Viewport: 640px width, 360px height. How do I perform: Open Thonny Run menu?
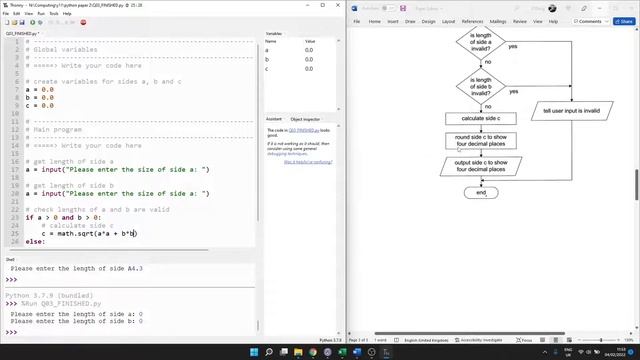(x=41, y=13)
